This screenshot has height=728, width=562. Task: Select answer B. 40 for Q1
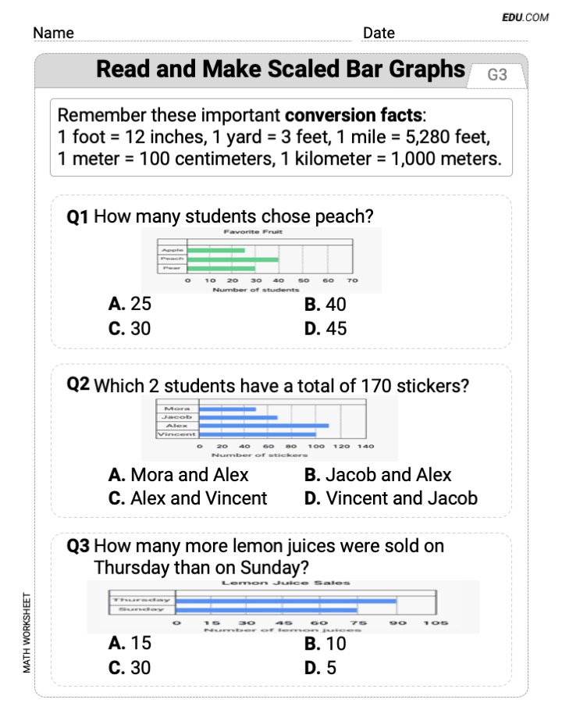click(325, 304)
